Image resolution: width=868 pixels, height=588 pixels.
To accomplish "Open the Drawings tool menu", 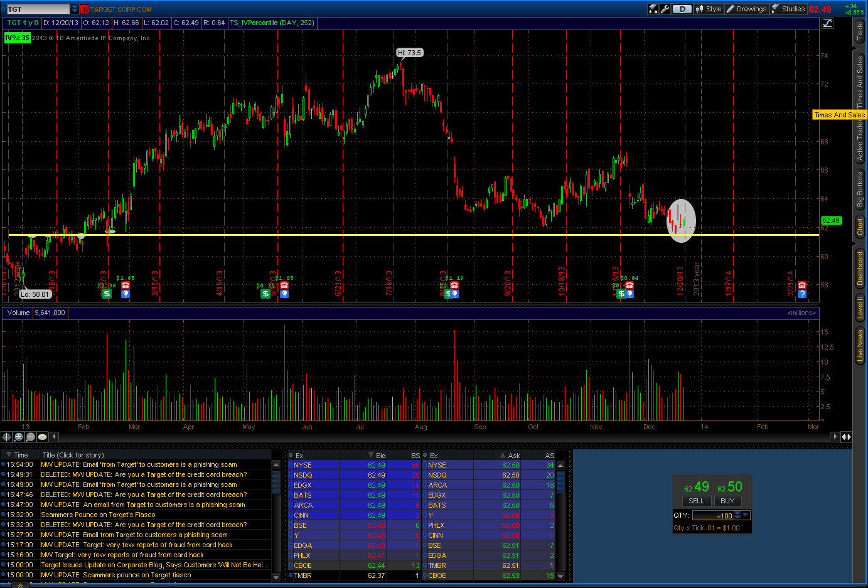I will click(x=746, y=9).
